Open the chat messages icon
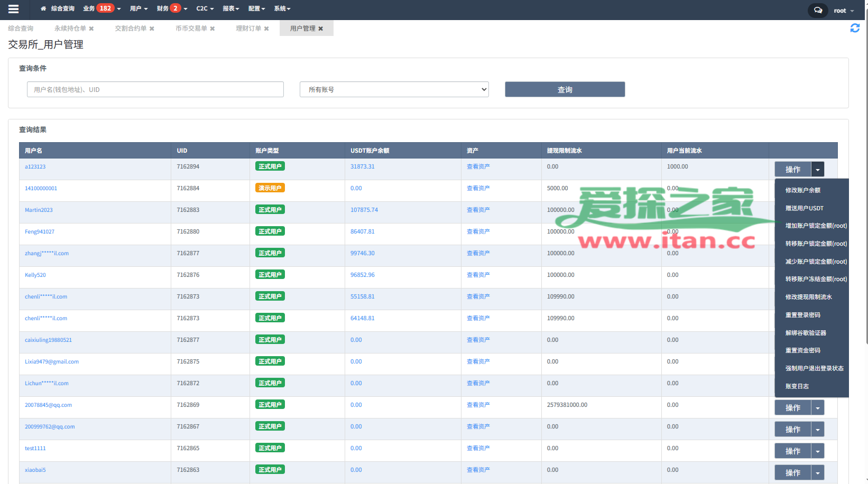The width and height of the screenshot is (868, 484). point(818,11)
